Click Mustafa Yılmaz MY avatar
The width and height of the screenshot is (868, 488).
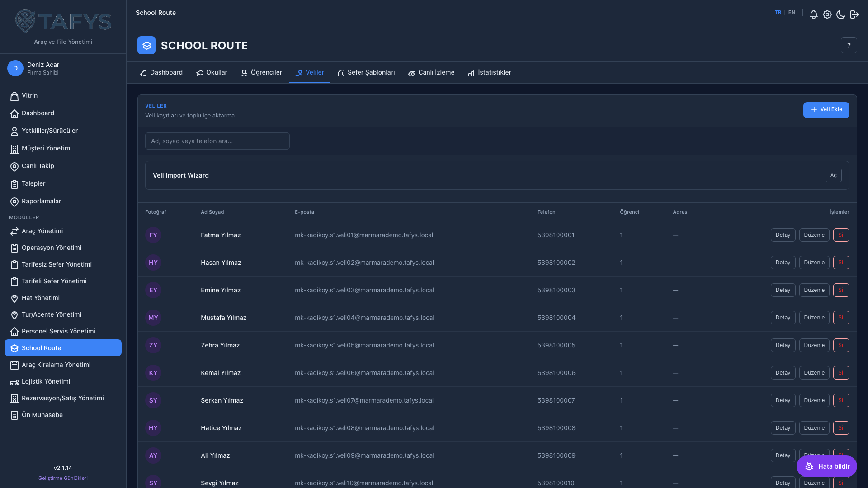coord(153,318)
